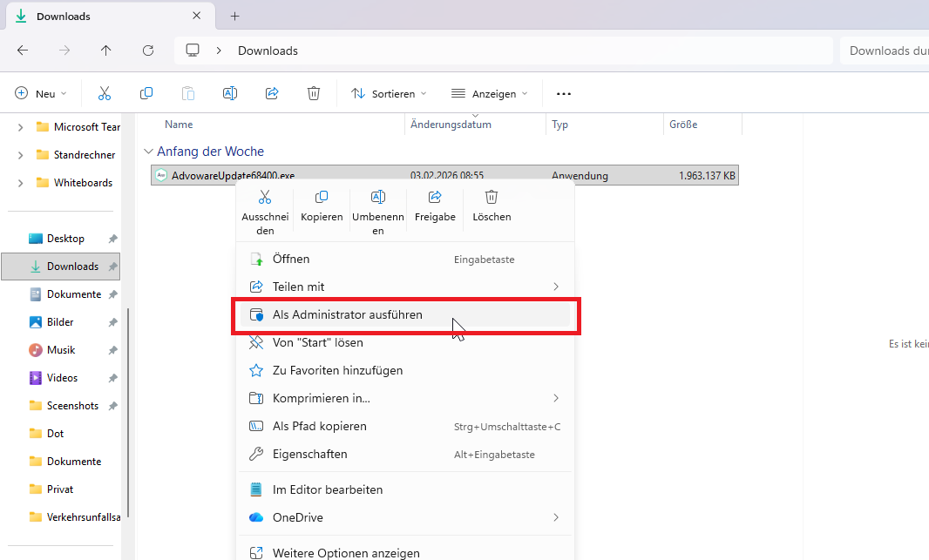Image resolution: width=929 pixels, height=560 pixels.
Task: Click the Copy icon in the toolbar
Action: coord(146,93)
